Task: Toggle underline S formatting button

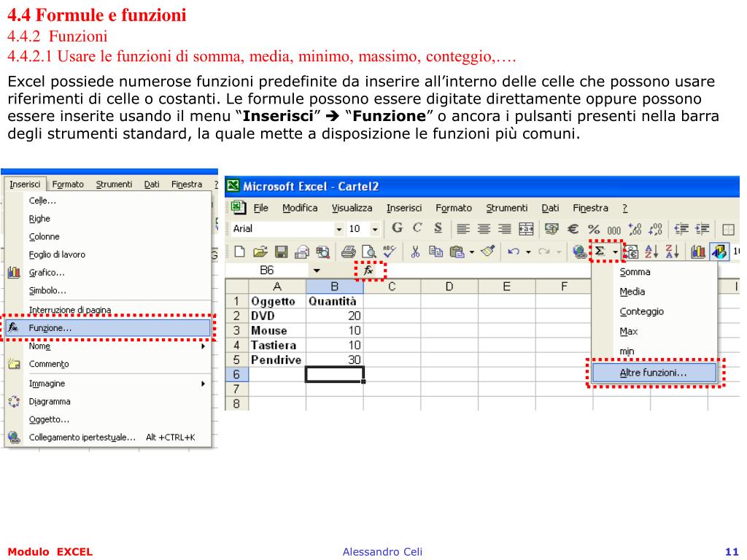Action: click(x=438, y=228)
